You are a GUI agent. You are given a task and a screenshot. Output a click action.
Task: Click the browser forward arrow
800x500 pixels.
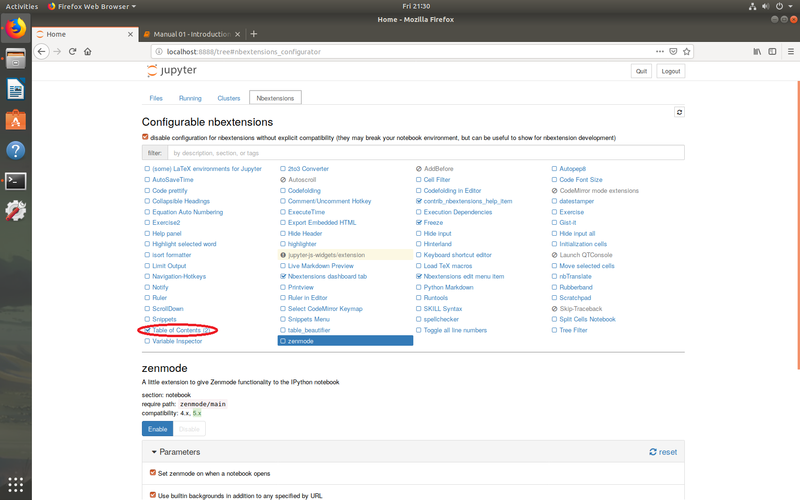[x=57, y=52]
